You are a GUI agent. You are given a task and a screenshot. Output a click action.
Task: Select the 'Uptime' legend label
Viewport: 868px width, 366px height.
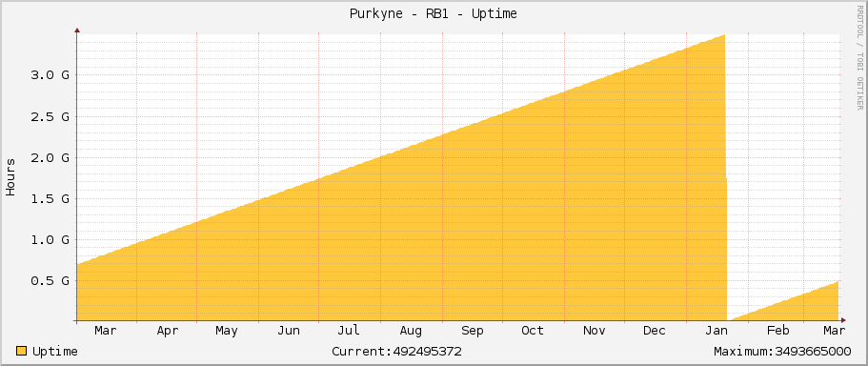(55, 352)
